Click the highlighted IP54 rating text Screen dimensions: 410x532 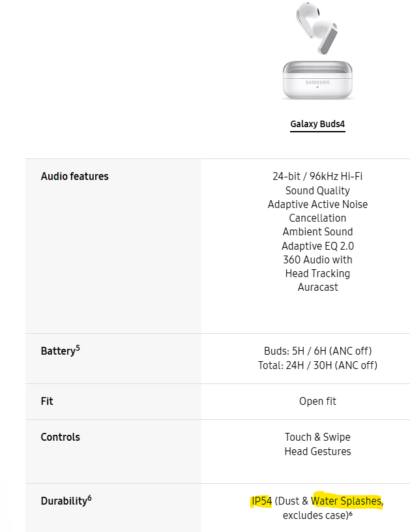261,501
